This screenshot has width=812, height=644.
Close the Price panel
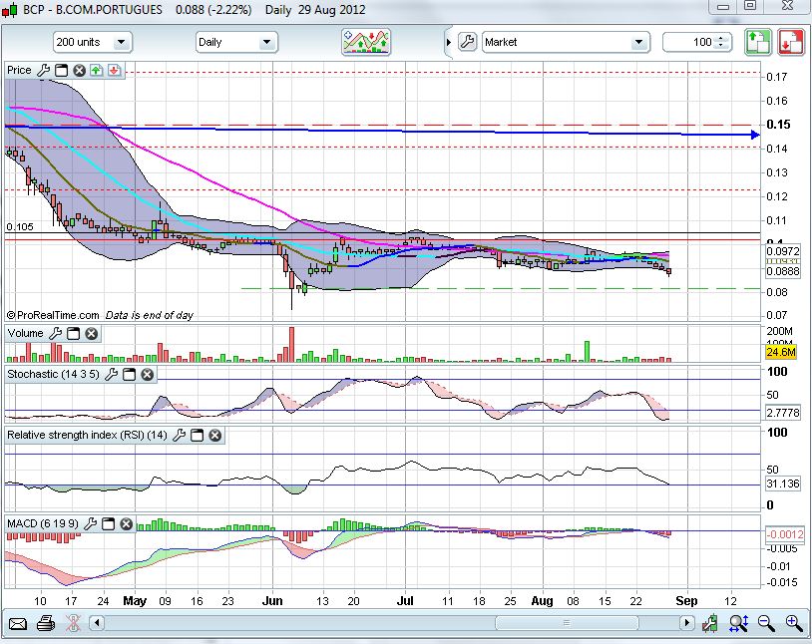click(x=79, y=70)
